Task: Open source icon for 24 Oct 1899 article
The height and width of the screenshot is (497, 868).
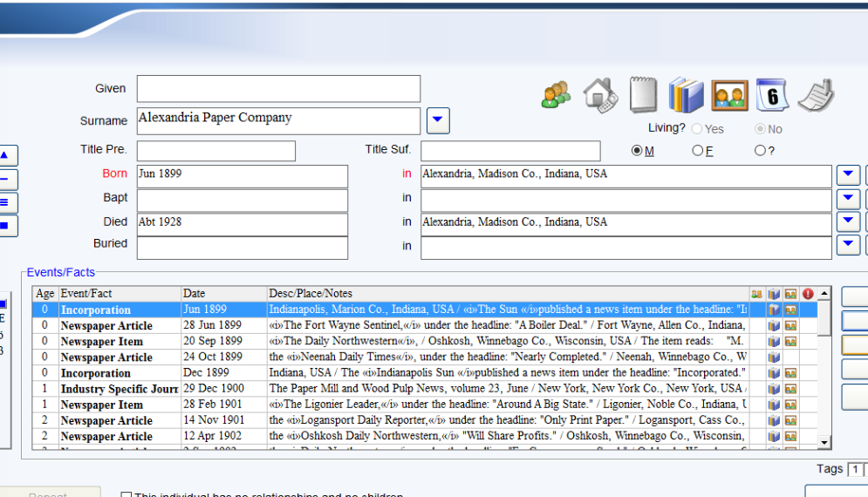Action: pyautogui.click(x=774, y=357)
